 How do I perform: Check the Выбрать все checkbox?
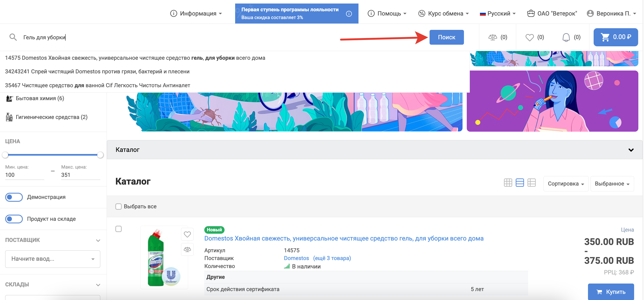(x=118, y=206)
